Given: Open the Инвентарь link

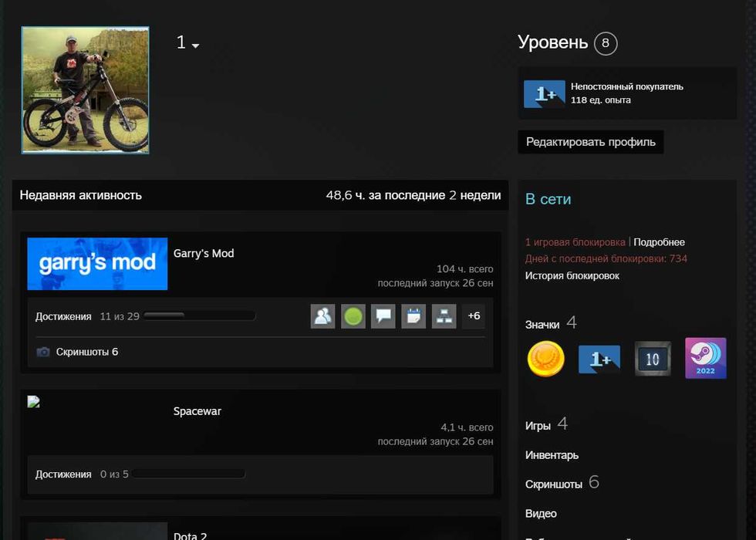Looking at the screenshot, I should point(552,455).
